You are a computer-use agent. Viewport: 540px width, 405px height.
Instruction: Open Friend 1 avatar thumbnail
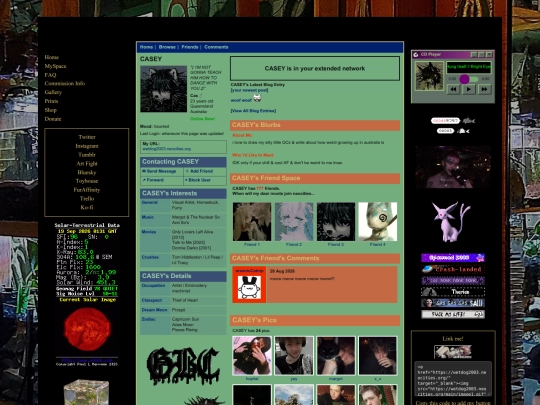(252, 222)
